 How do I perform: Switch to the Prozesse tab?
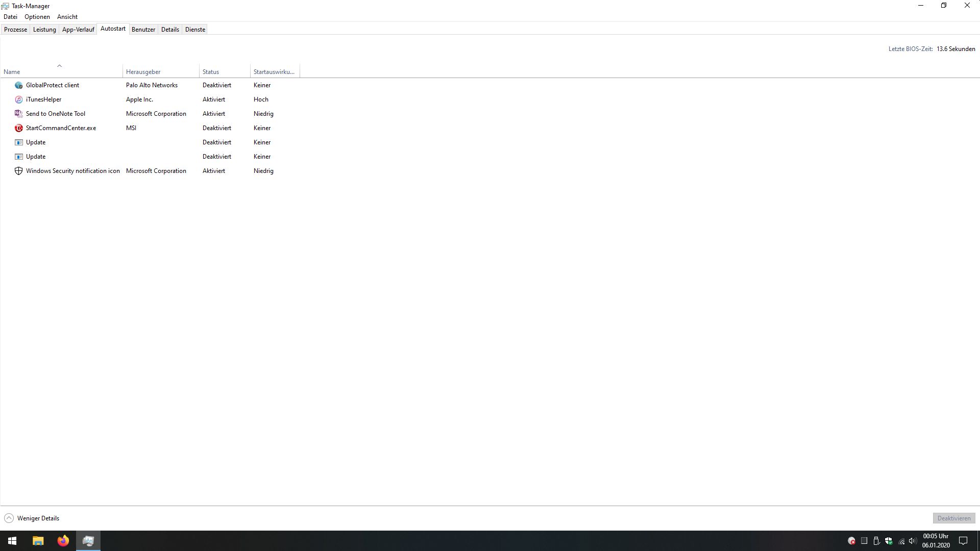click(15, 30)
